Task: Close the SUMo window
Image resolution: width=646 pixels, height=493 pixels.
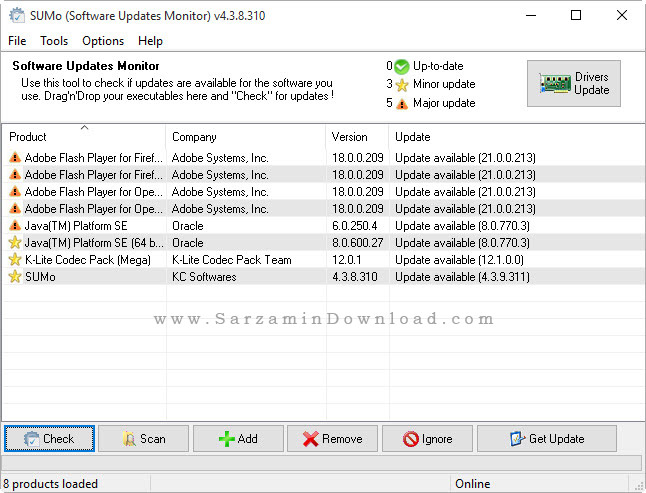Action: 622,15
